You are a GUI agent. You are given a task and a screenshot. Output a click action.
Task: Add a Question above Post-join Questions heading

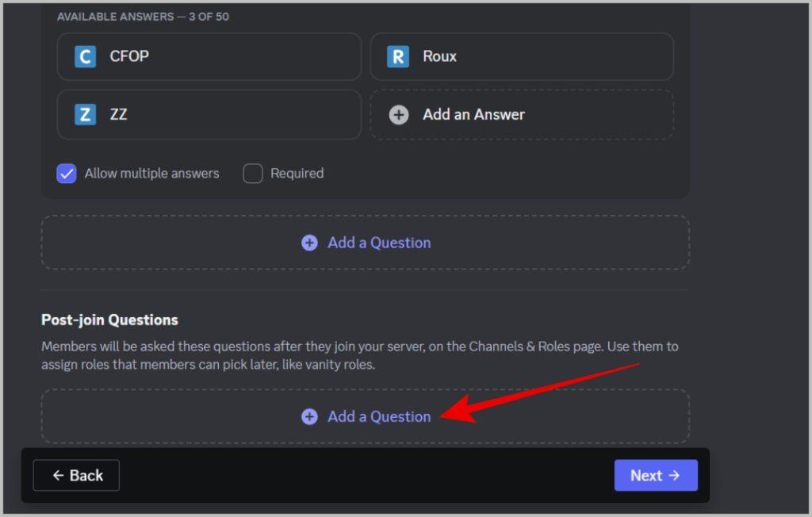[x=365, y=243]
